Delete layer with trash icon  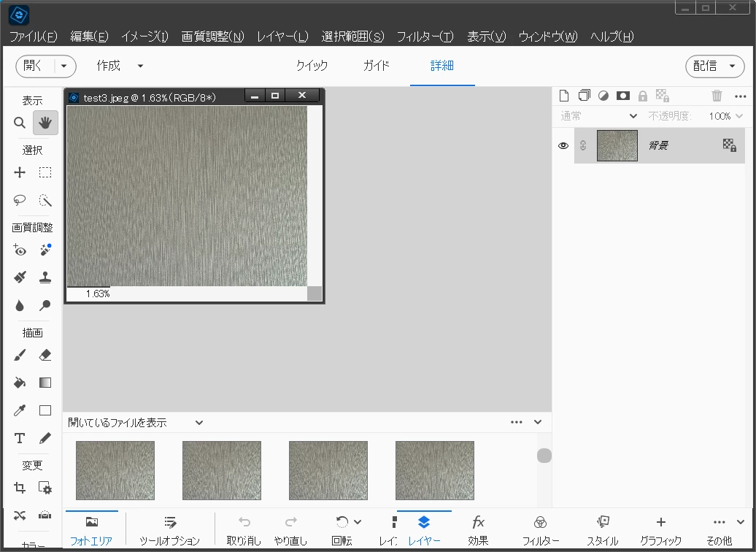717,96
